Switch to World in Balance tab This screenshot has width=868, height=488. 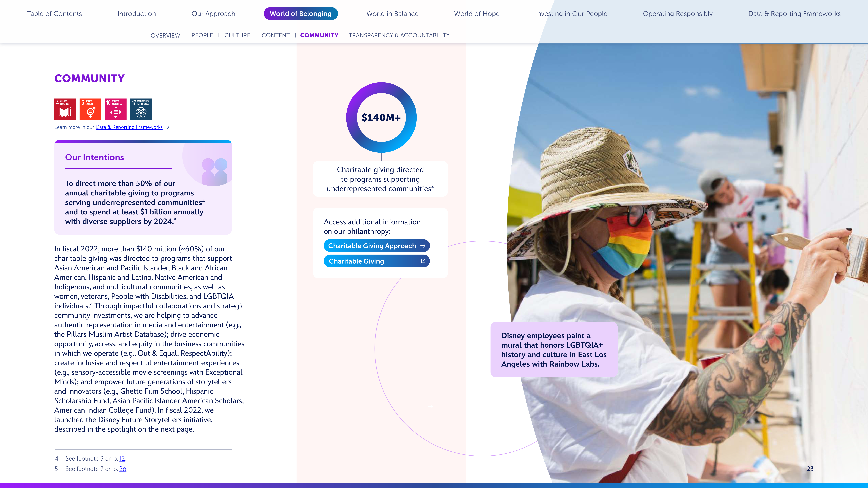[x=393, y=14]
